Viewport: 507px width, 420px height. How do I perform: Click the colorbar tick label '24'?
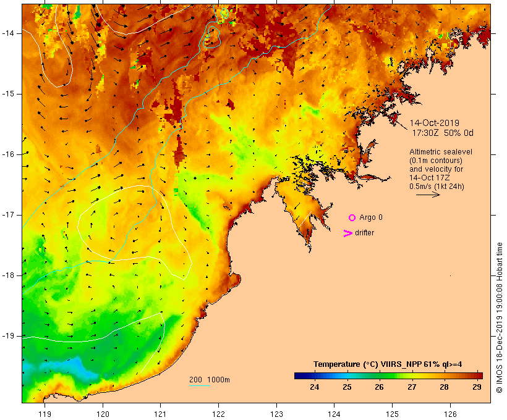(314, 387)
